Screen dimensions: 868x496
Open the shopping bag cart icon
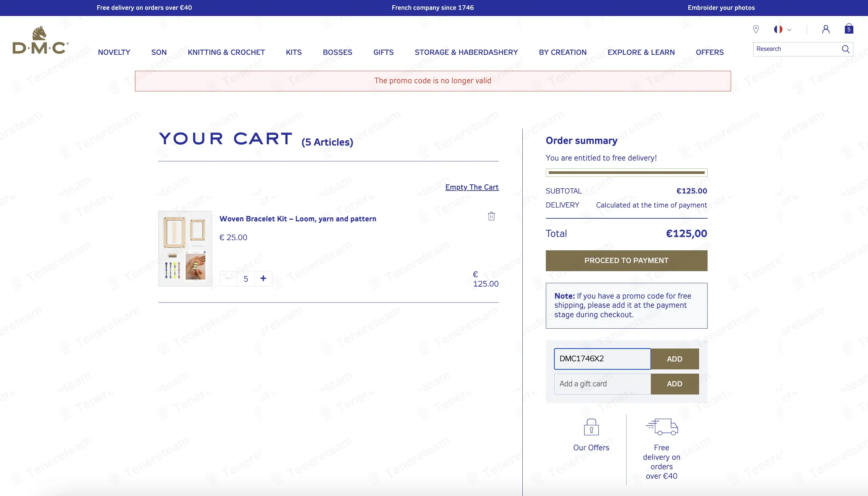(848, 29)
